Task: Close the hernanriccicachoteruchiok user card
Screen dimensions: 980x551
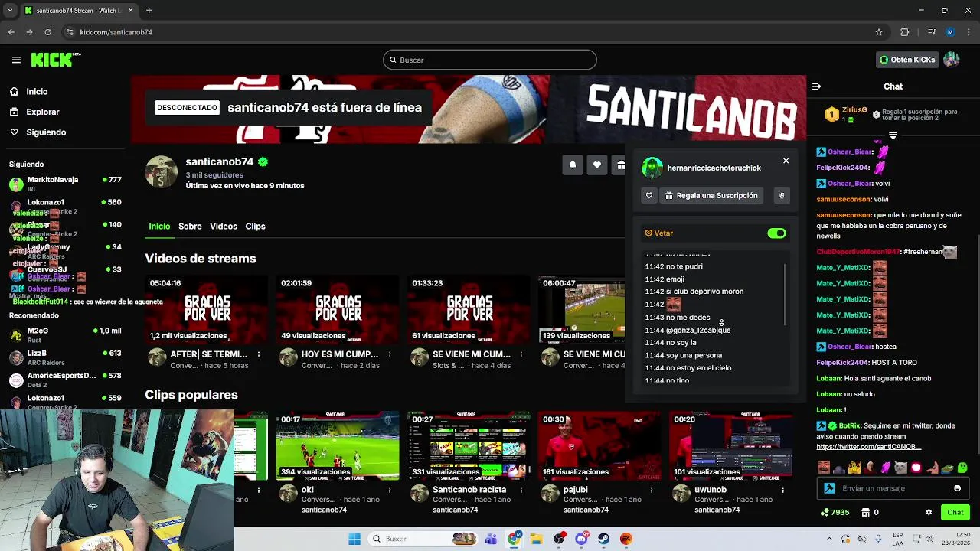Action: click(786, 161)
